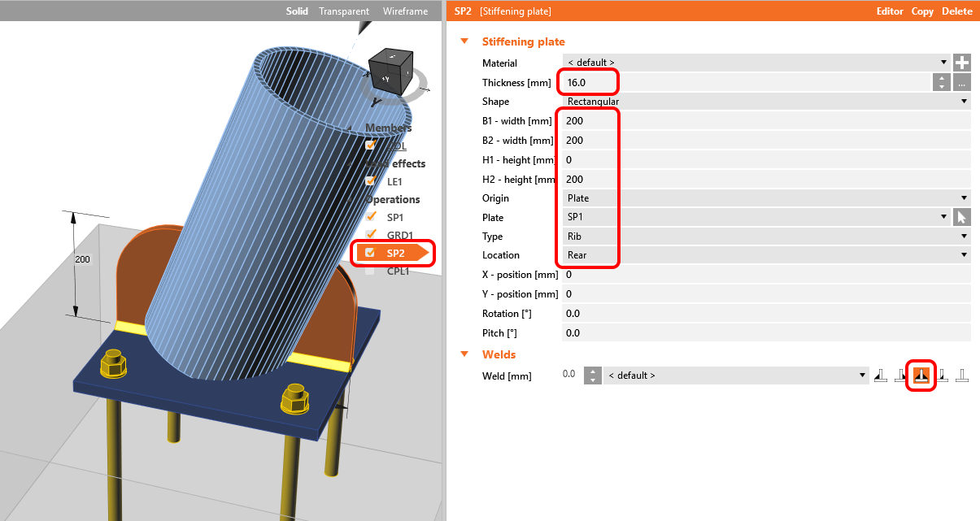
Task: Click the Delete button in header
Action: pos(957,11)
